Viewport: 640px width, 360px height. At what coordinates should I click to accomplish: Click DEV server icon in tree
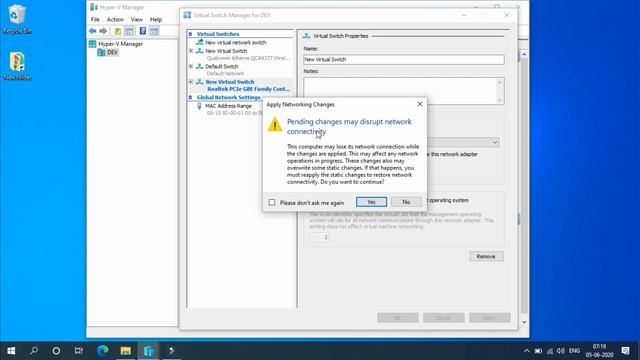[x=101, y=52]
